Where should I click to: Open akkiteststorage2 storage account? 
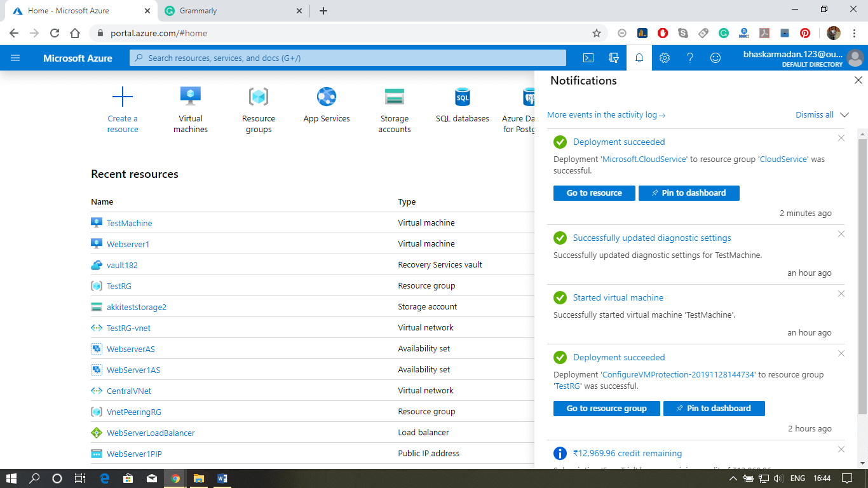(137, 307)
